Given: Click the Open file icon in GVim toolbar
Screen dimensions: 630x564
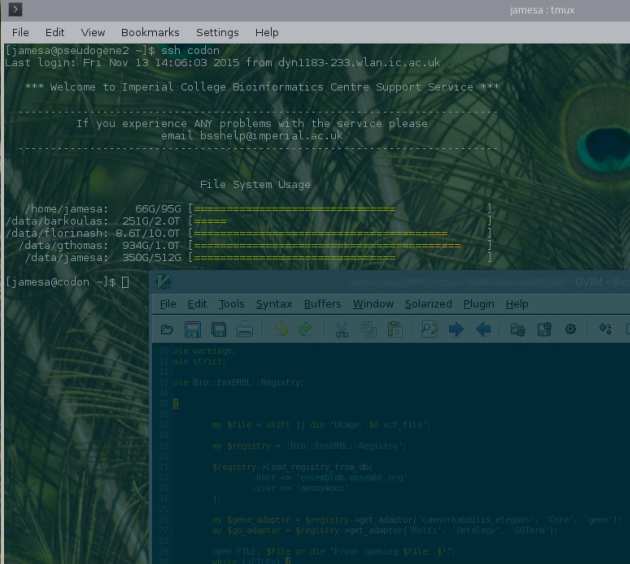Looking at the screenshot, I should pos(167,329).
